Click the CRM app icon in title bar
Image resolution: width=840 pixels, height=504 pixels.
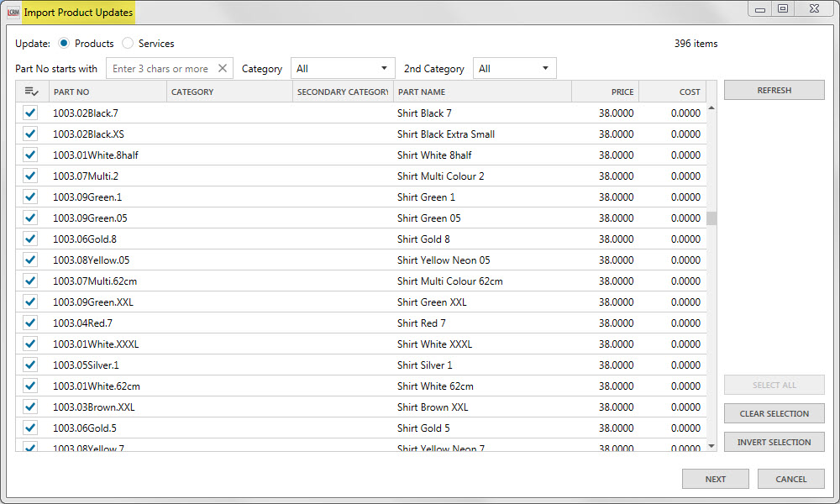[13, 13]
